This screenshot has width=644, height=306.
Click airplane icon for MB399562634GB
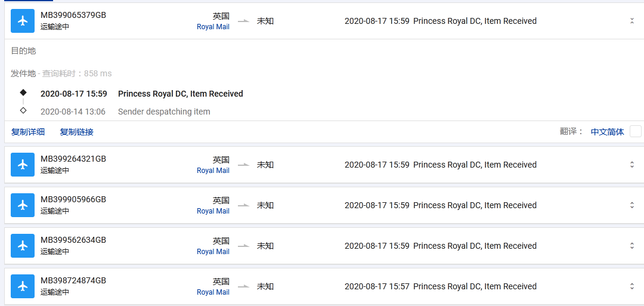click(x=23, y=246)
